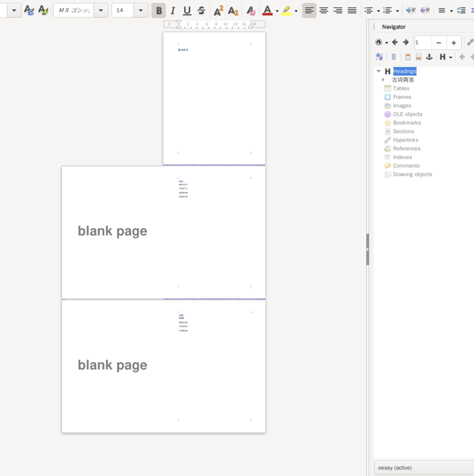The height and width of the screenshot is (476, 474).
Task: Justify the paragraph text
Action: [x=352, y=11]
